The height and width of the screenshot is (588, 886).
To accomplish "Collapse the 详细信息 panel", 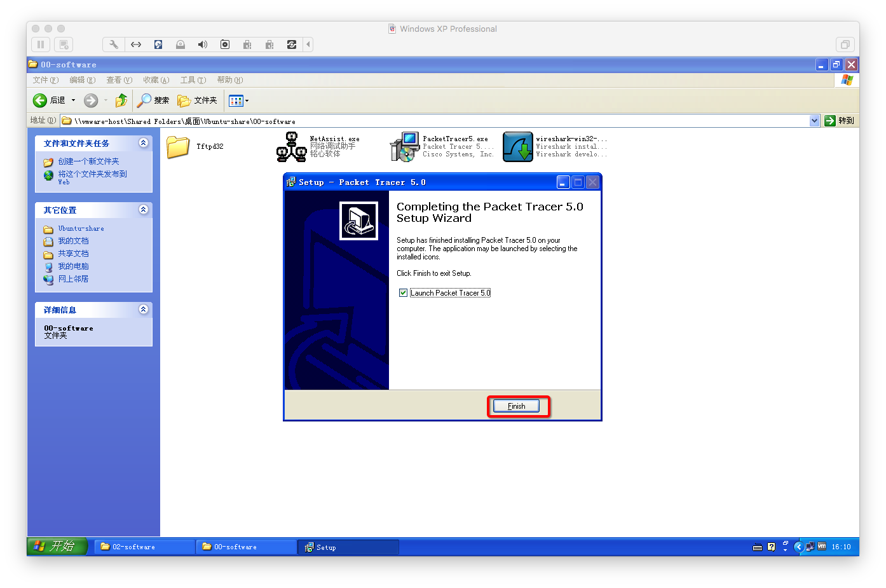I will coord(144,310).
